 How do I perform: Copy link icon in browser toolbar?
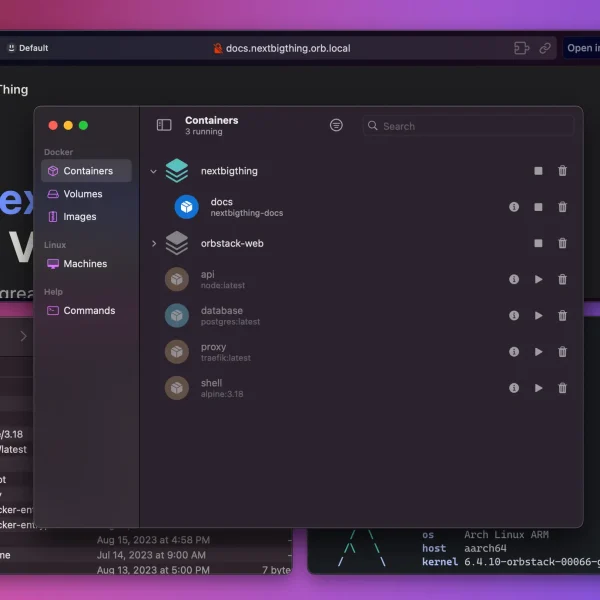[x=545, y=48]
